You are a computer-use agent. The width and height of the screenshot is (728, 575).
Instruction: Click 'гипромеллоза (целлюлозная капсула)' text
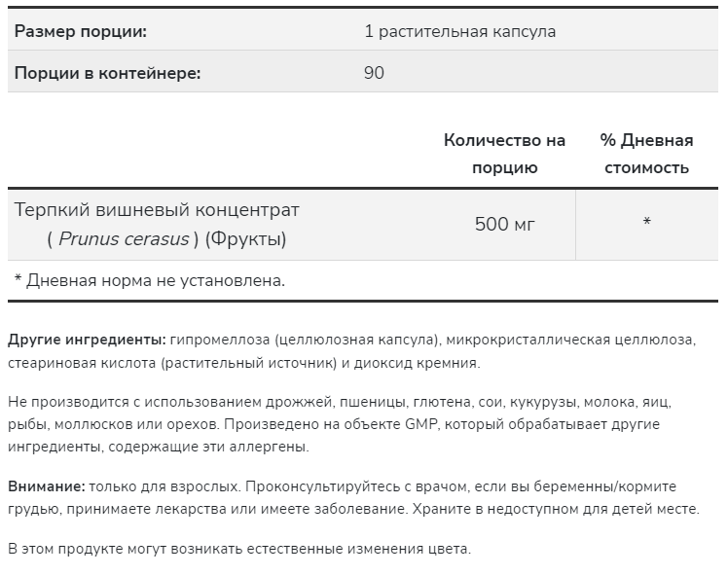[304, 340]
